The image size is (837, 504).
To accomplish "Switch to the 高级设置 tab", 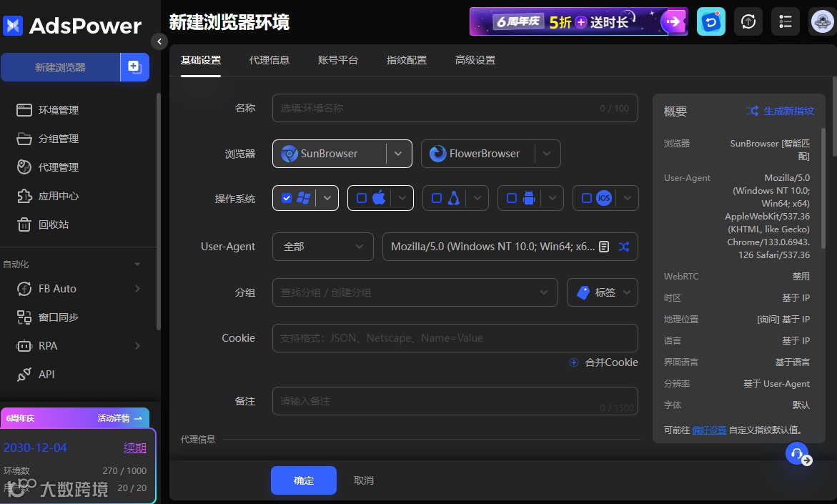I will pyautogui.click(x=475, y=60).
